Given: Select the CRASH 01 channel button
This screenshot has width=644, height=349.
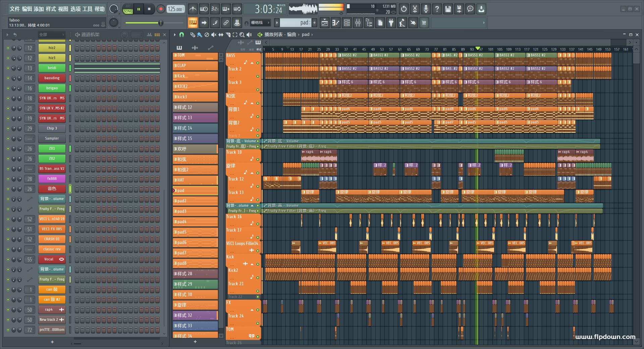Looking at the screenshot, I should click(x=52, y=239).
